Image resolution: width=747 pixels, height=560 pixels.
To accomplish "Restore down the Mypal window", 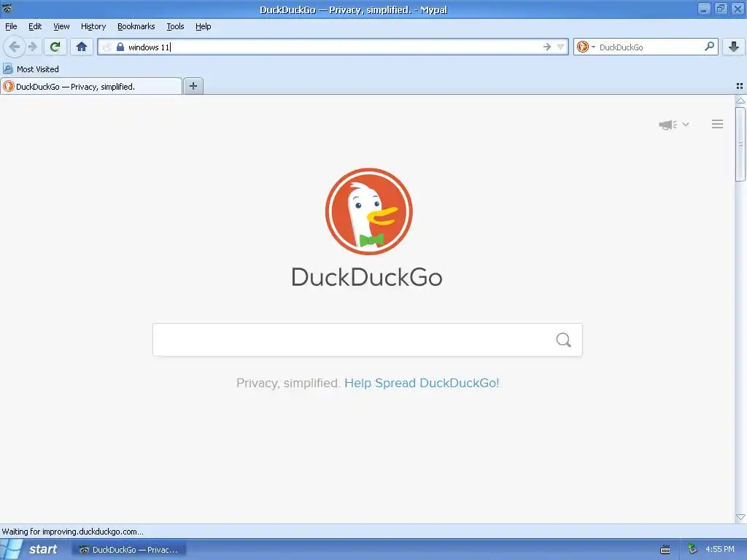I will pyautogui.click(x=721, y=9).
